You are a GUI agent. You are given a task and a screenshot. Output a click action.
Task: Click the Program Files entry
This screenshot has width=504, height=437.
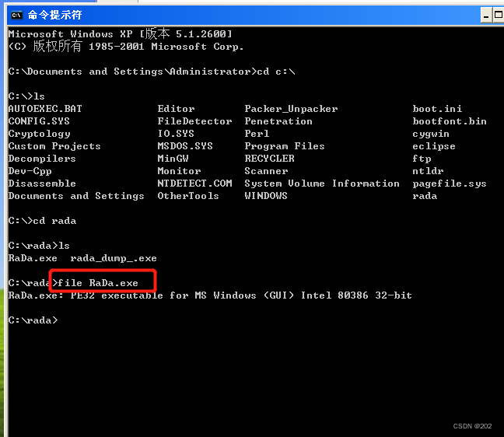point(285,146)
